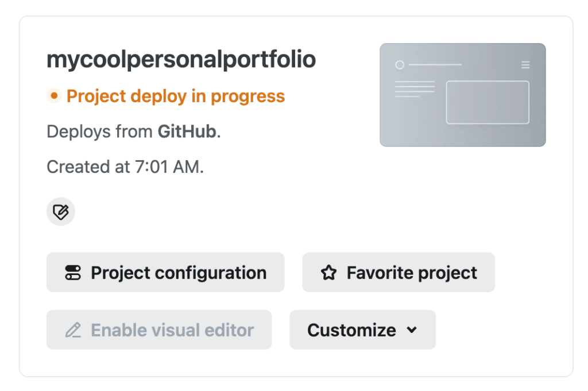Click the outlined rectangle inside the preview thumbnail
The image size is (588, 391).
[x=488, y=102]
